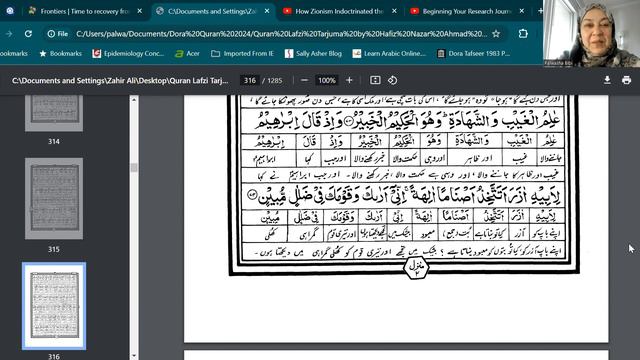Close the Beginning Your Research Journey tab
This screenshot has width=640, height=360.
522,11
